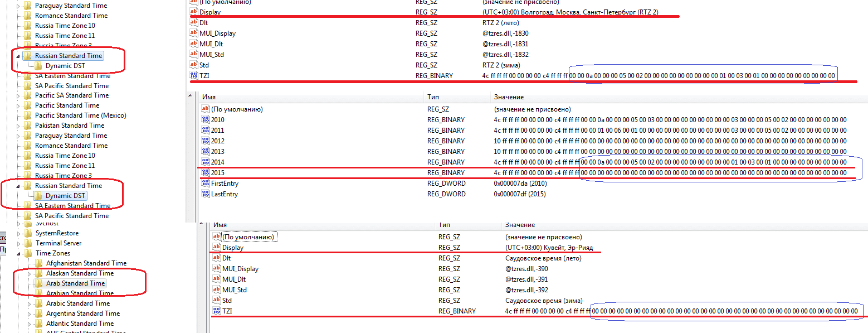Open the Atlantic Standard Time key
The width and height of the screenshot is (868, 333).
80,324
